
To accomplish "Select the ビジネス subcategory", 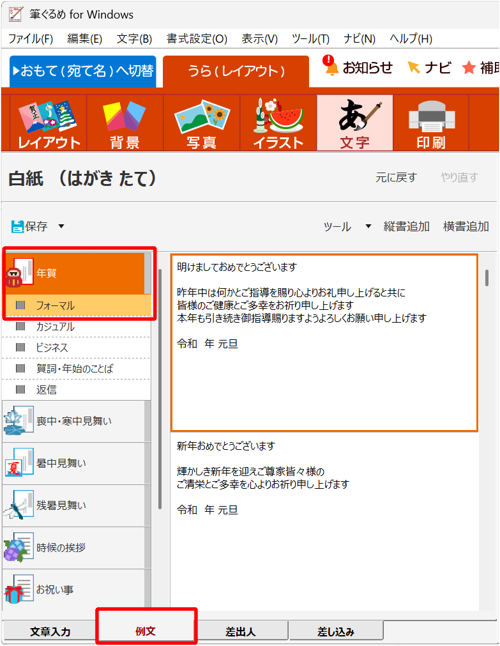I will pos(78,348).
